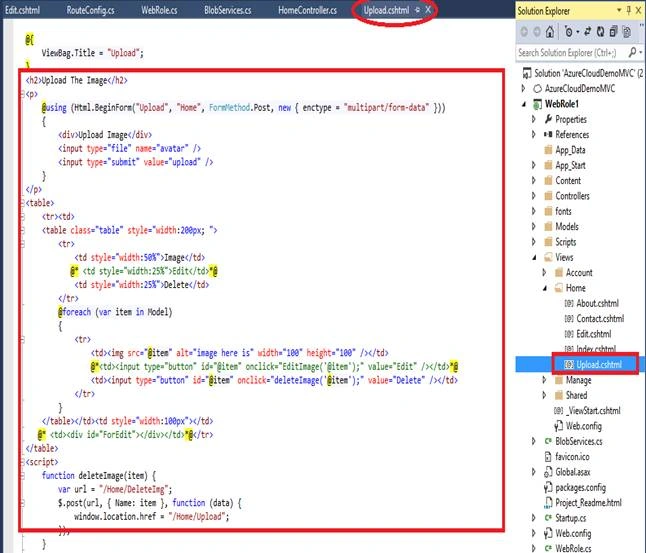Collapse the table code block outlining marker
The height and width of the screenshot is (553, 646).
pos(23,203)
